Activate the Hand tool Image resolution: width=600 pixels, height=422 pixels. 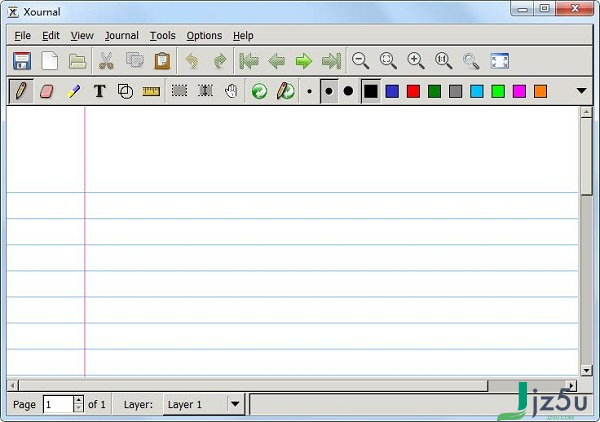point(232,91)
